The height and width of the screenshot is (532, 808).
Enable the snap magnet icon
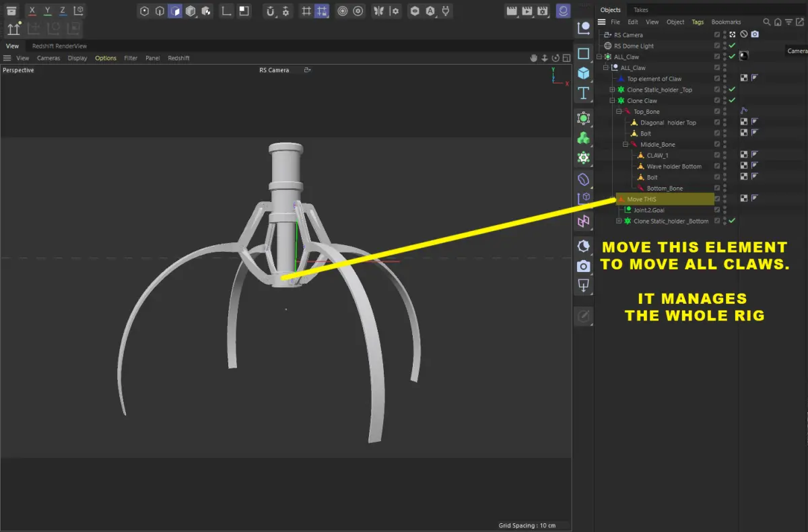[271, 11]
